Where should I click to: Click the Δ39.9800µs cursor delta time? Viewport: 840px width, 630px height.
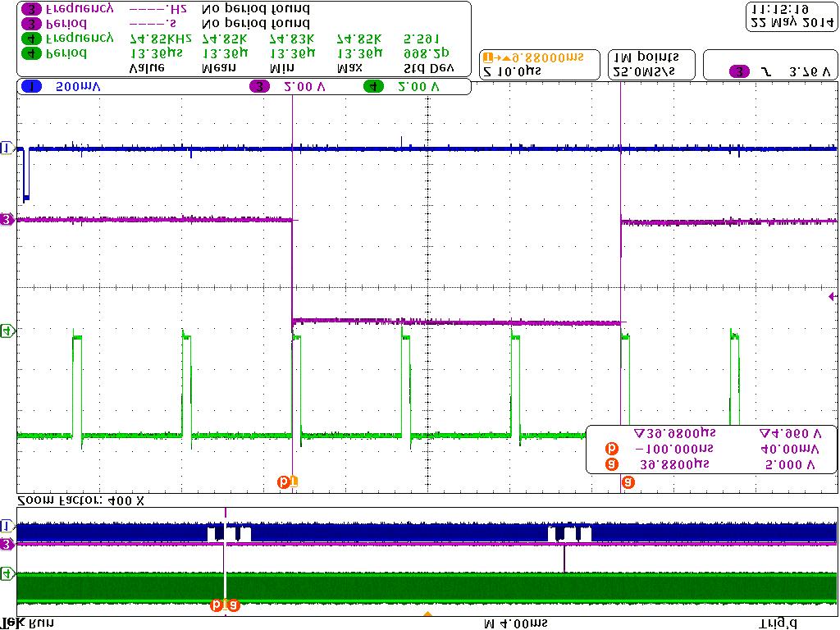[674, 433]
